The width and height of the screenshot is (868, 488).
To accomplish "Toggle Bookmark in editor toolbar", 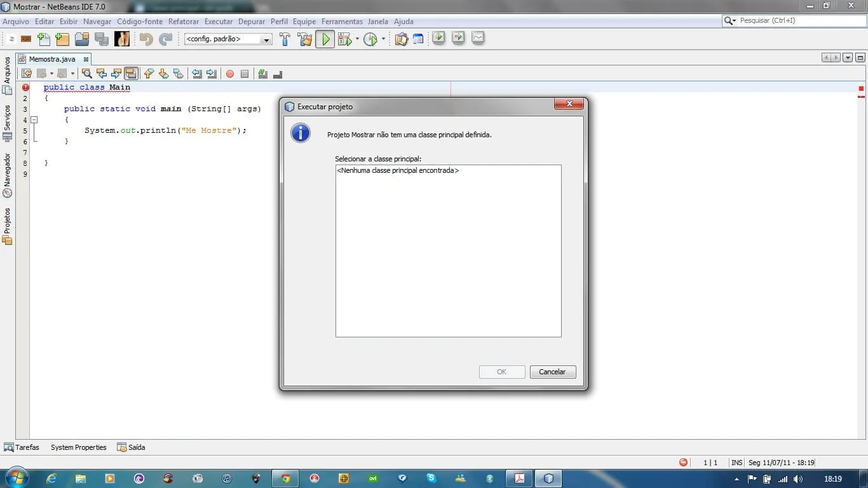I will pos(179,74).
